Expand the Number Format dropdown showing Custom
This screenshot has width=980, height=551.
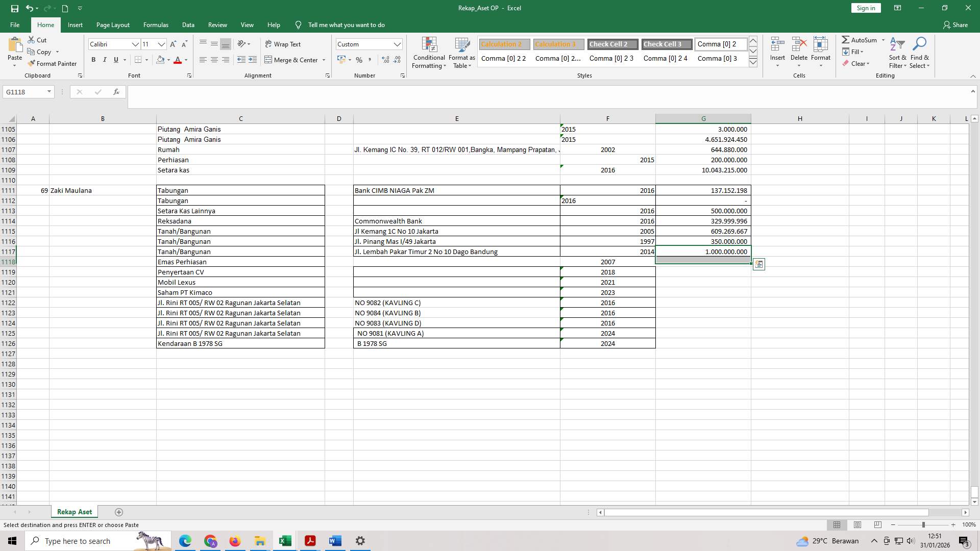coord(397,44)
